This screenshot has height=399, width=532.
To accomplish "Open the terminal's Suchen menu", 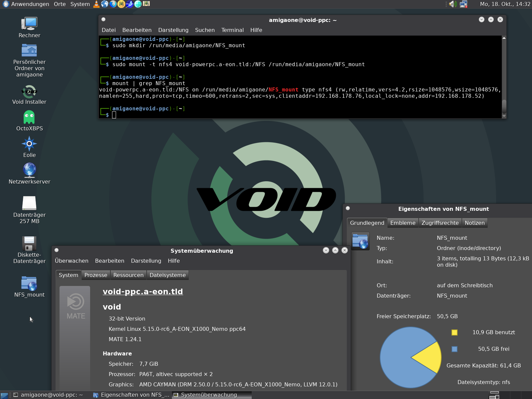I will coord(205,30).
